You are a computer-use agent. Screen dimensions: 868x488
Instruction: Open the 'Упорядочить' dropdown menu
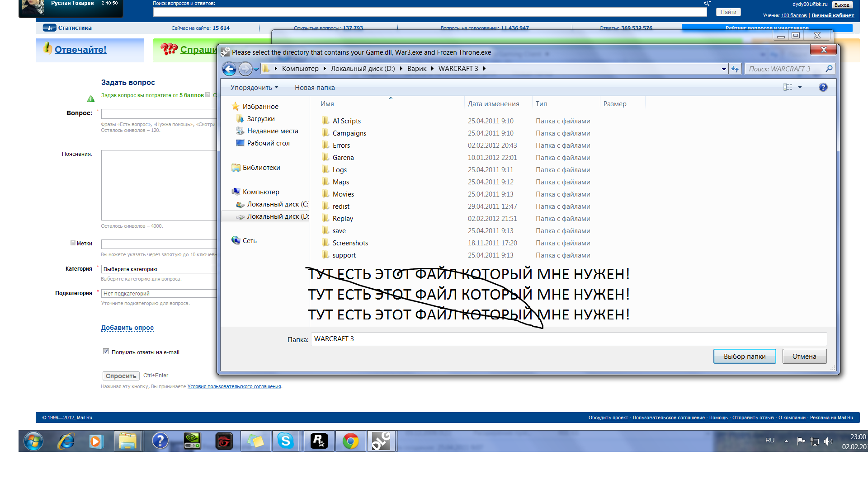tap(254, 88)
